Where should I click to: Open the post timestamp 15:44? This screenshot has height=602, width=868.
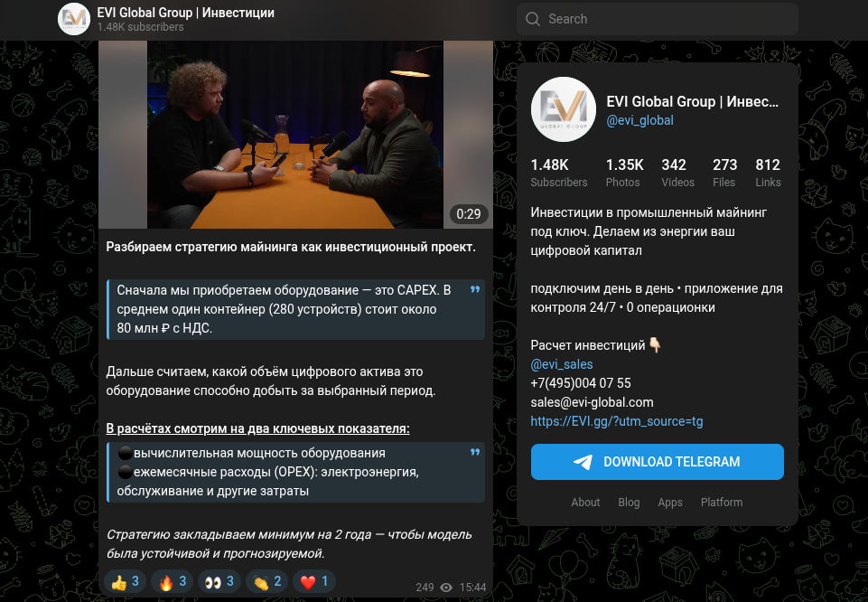click(472, 588)
